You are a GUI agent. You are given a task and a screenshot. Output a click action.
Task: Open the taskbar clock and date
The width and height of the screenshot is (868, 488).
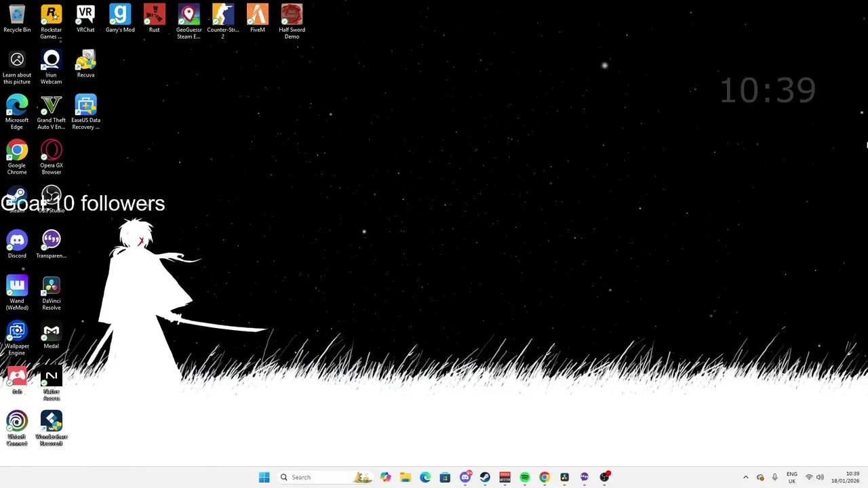point(846,477)
